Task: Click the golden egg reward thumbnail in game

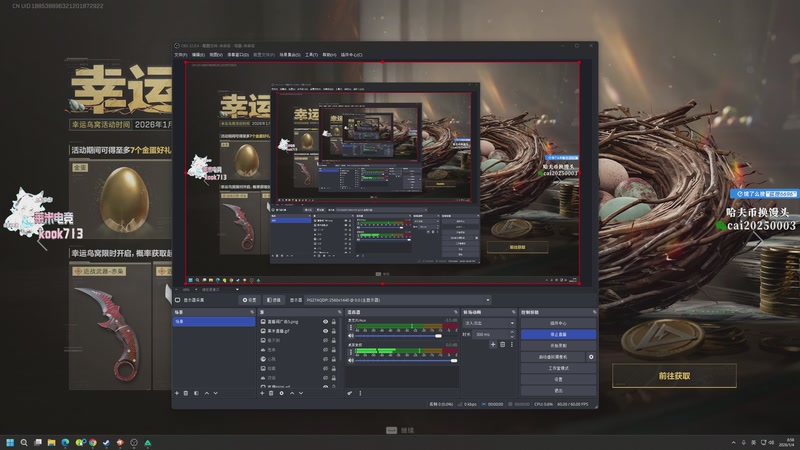Action: (x=124, y=199)
